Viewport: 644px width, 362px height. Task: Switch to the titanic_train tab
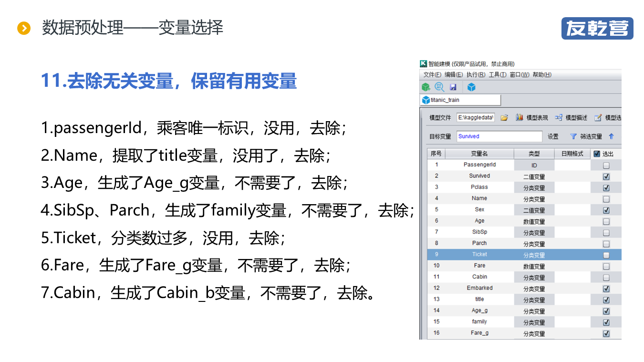(460, 100)
